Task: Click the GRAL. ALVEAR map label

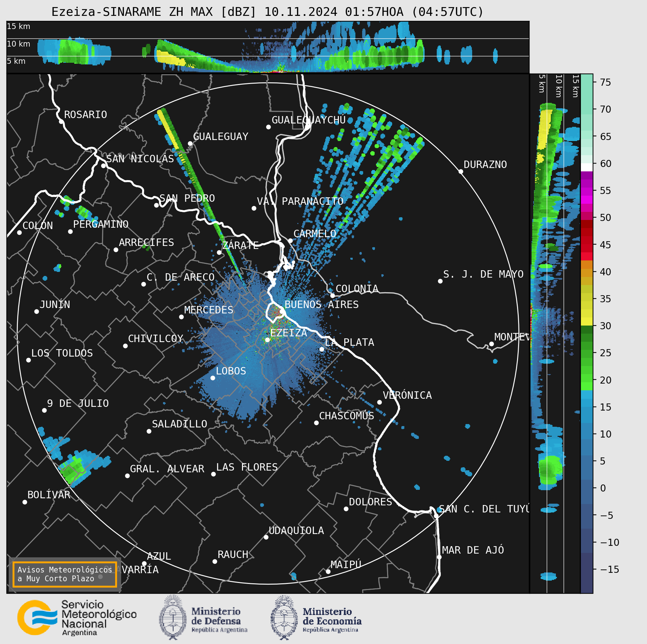Action: coord(167,469)
